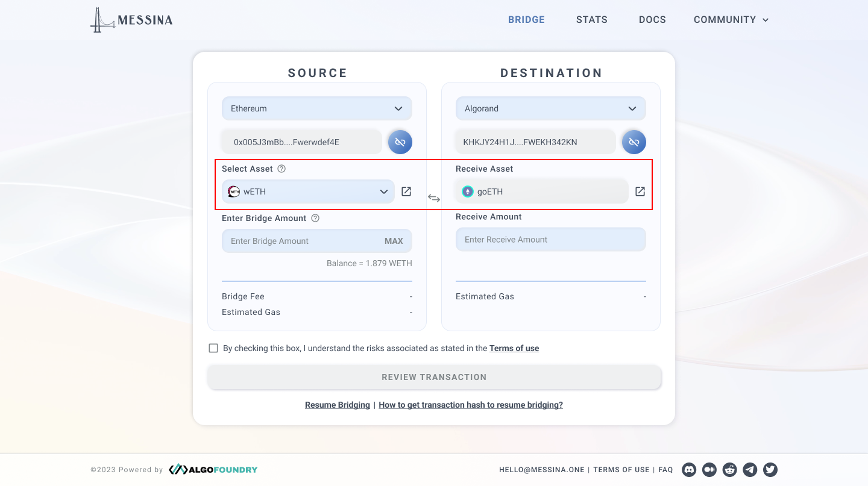
Task: Disconnect the destination Algorand wallet
Action: point(634,142)
